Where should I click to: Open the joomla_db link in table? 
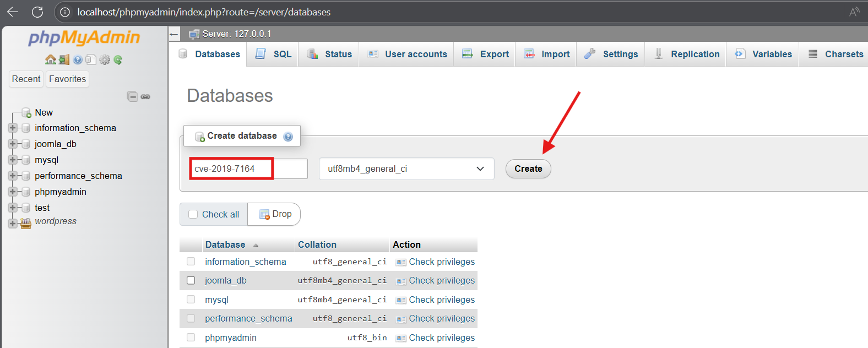[226, 280]
